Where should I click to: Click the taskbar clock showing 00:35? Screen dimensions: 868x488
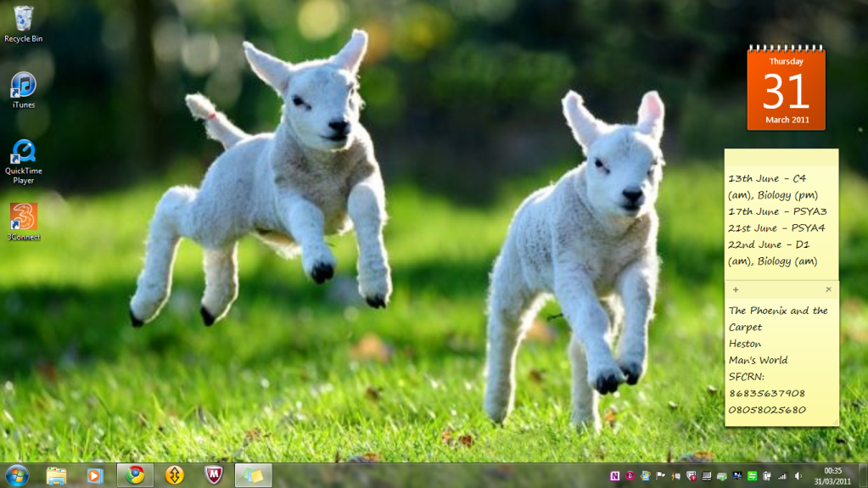[x=832, y=475]
